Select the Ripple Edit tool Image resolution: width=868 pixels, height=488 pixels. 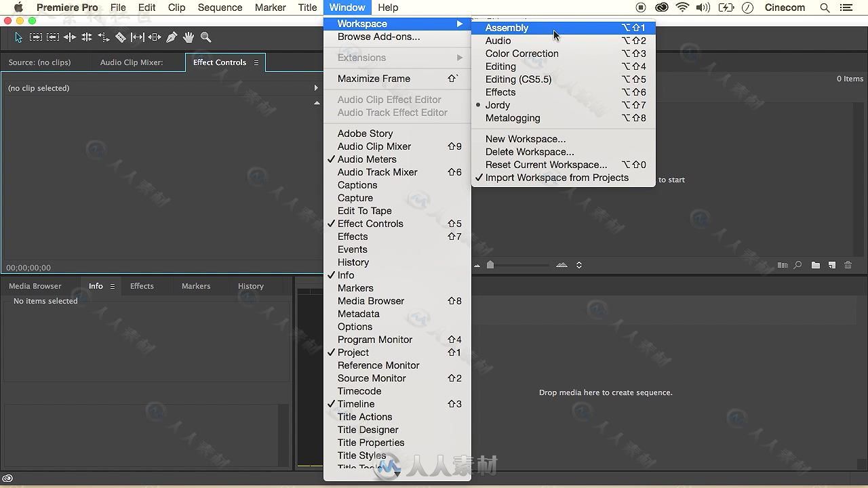click(x=70, y=37)
